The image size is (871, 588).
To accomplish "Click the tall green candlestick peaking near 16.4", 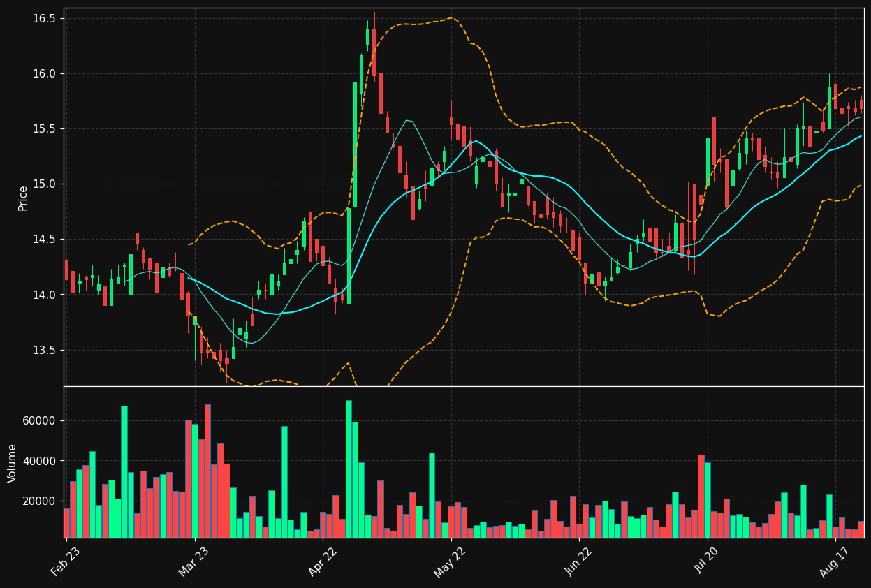I will 367,37.
